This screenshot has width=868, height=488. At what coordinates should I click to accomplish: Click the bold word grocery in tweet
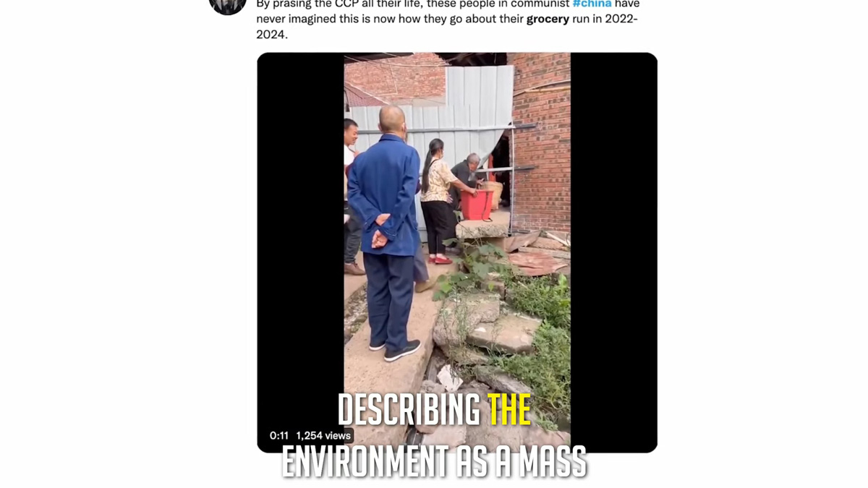(548, 19)
